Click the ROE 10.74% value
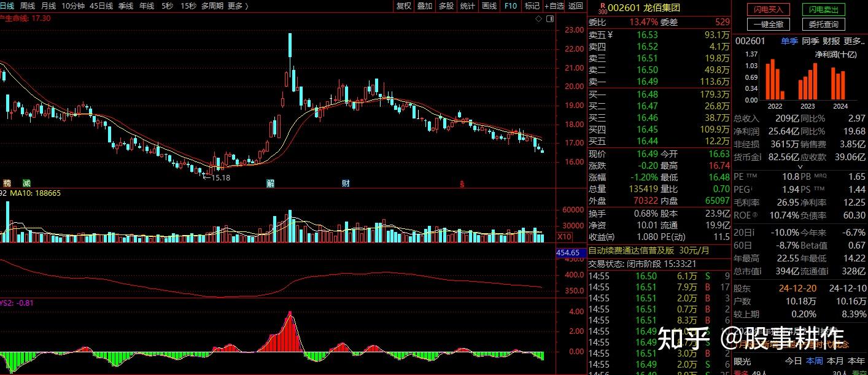This screenshot has height=375, width=868. coord(785,215)
